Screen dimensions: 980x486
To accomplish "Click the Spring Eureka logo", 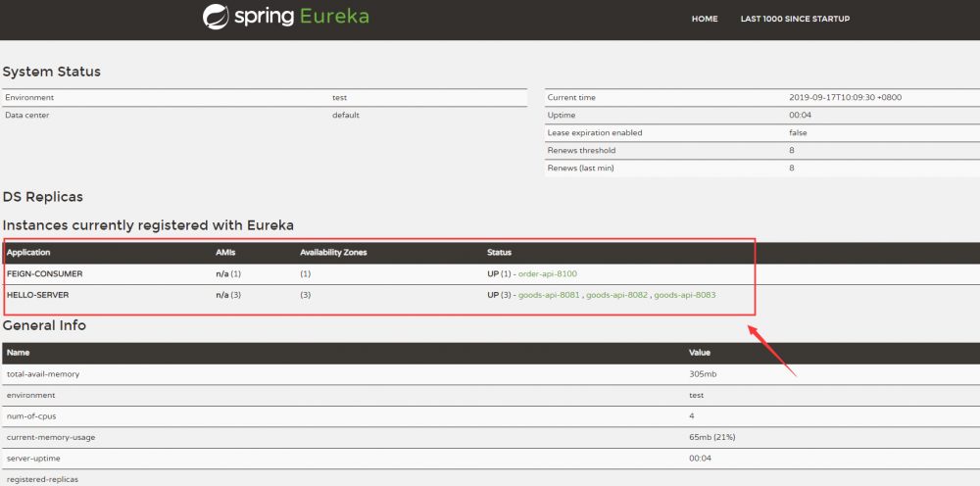I will (285, 17).
